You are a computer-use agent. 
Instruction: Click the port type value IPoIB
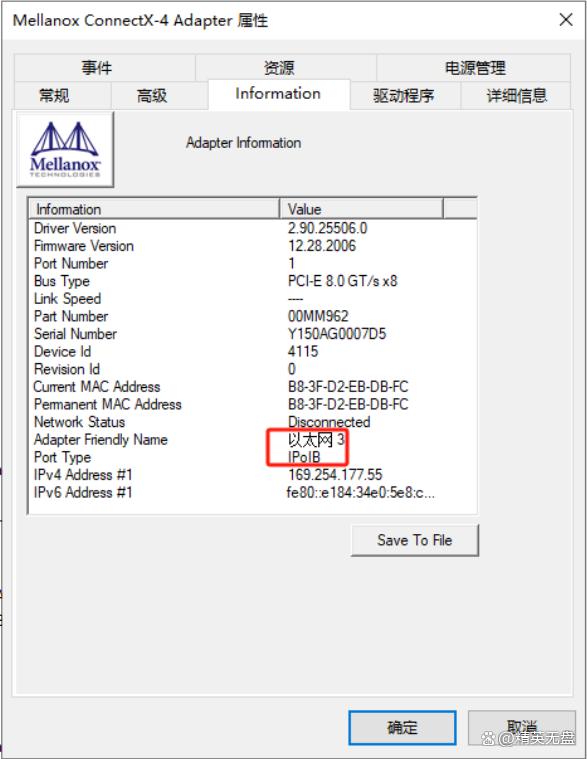[x=304, y=457]
